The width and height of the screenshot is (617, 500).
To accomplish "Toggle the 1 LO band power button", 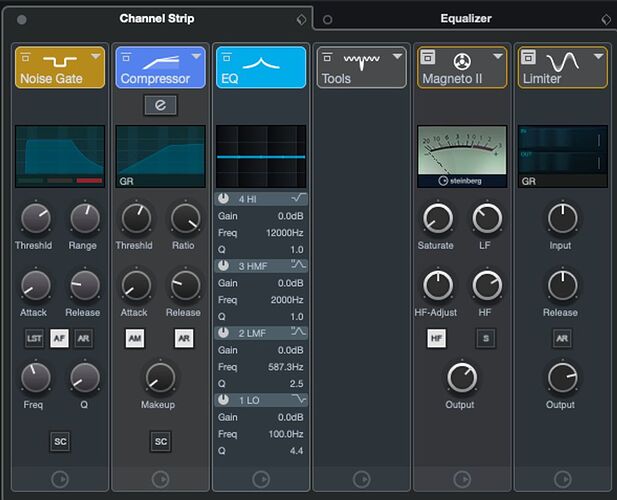I will point(224,400).
